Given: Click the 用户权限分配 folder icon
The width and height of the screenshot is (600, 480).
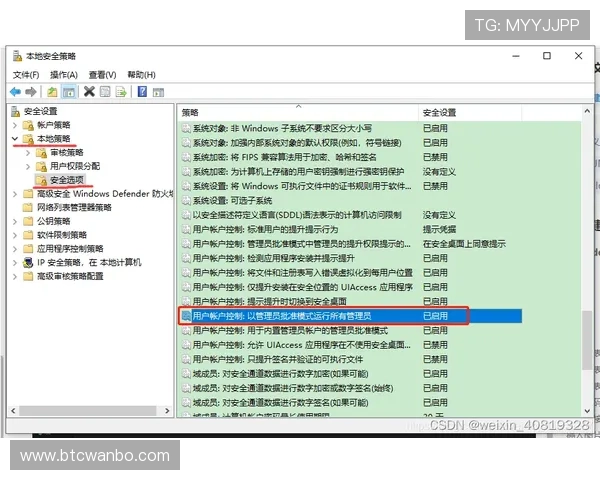Looking at the screenshot, I should point(41,167).
